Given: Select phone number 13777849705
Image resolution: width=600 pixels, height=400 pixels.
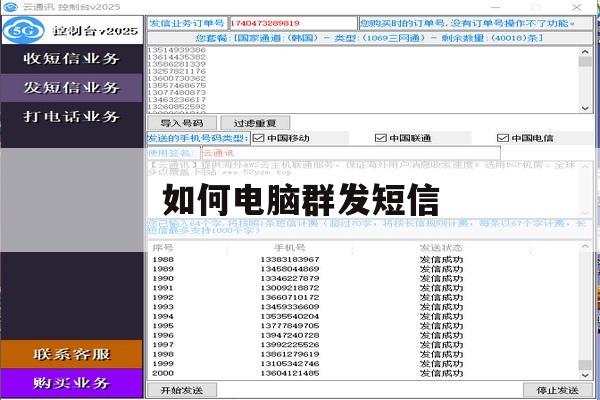Looking at the screenshot, I should (x=290, y=326).
